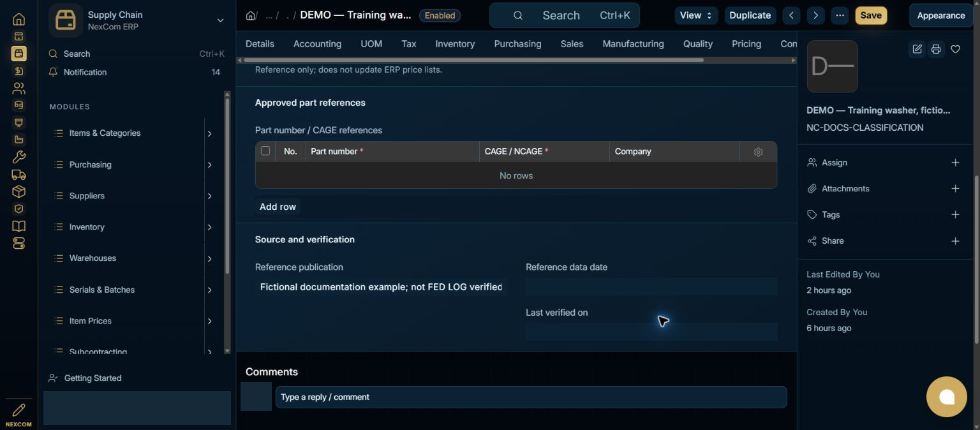
Task: Click the Reference data date field
Action: pos(651,287)
